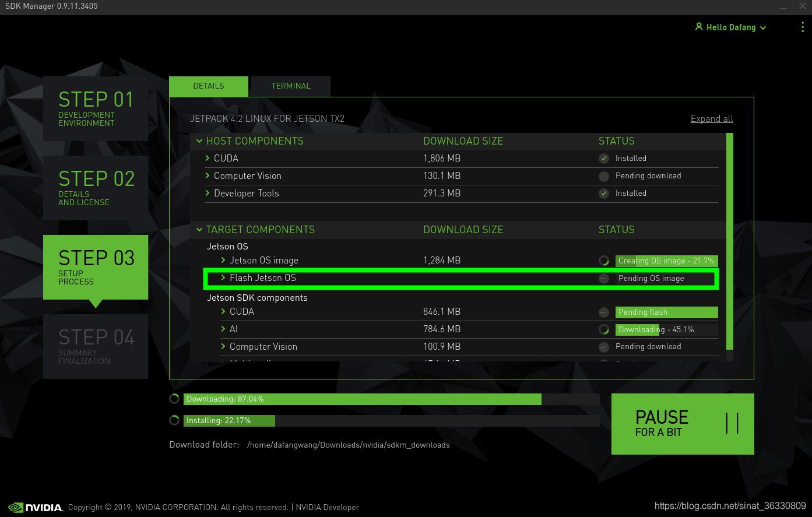Click the 846.1 MB download size value
Image resolution: width=812 pixels, height=517 pixels.
442,312
